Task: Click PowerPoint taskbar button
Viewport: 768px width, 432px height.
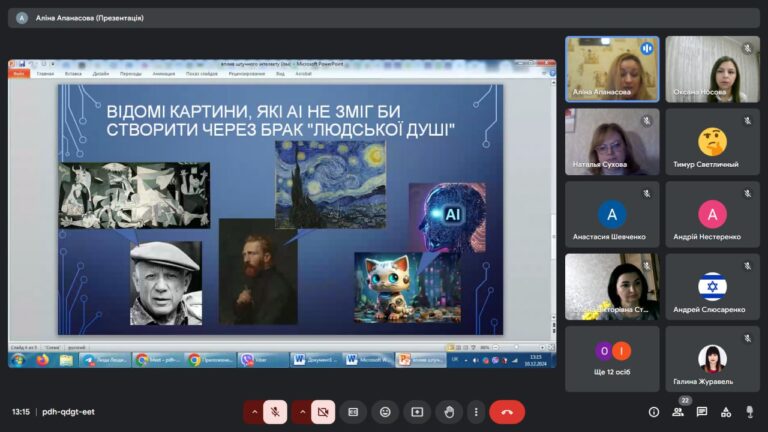Action: pyautogui.click(x=421, y=360)
